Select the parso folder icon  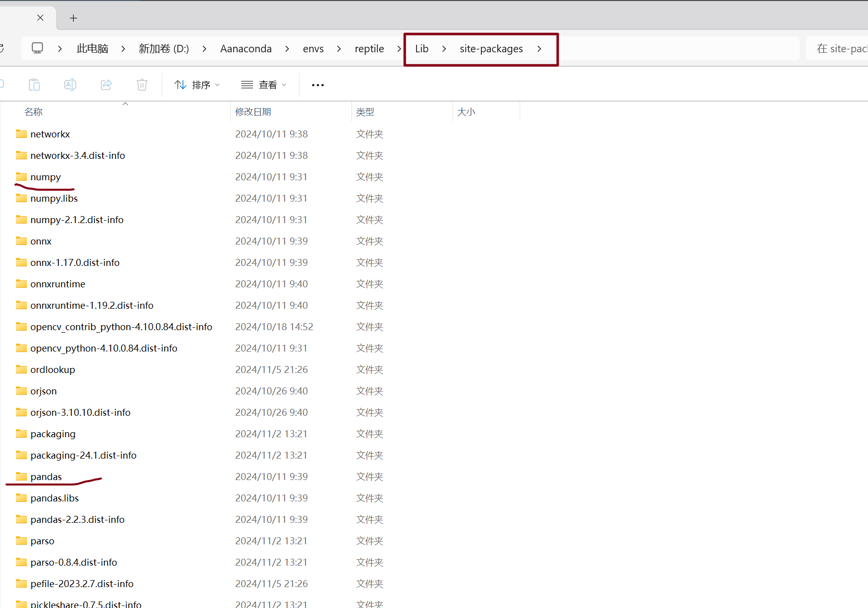(21, 541)
